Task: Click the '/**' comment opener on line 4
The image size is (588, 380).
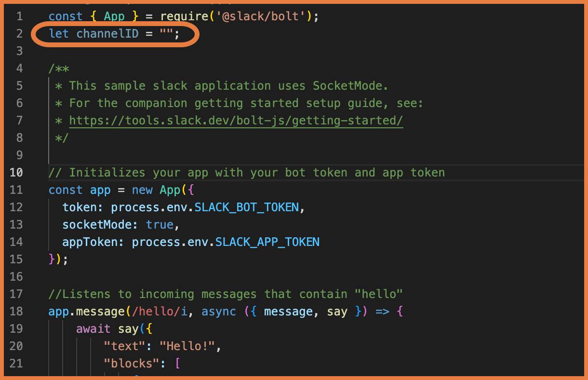Action: [59, 68]
